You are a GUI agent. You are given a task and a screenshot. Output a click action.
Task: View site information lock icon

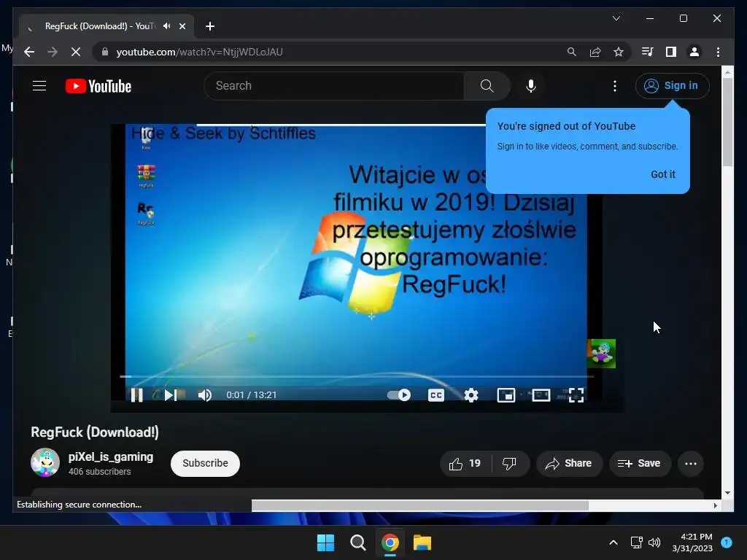[x=105, y=52]
